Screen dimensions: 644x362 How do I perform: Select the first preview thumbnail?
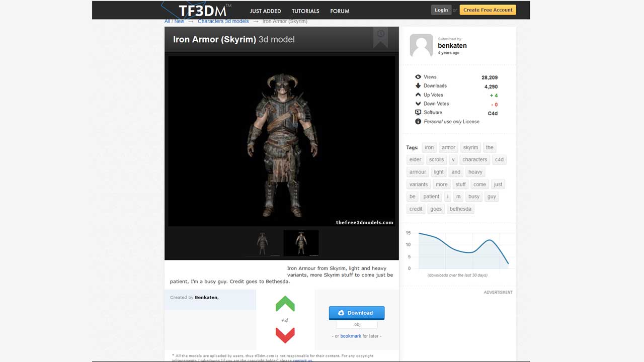(x=262, y=243)
